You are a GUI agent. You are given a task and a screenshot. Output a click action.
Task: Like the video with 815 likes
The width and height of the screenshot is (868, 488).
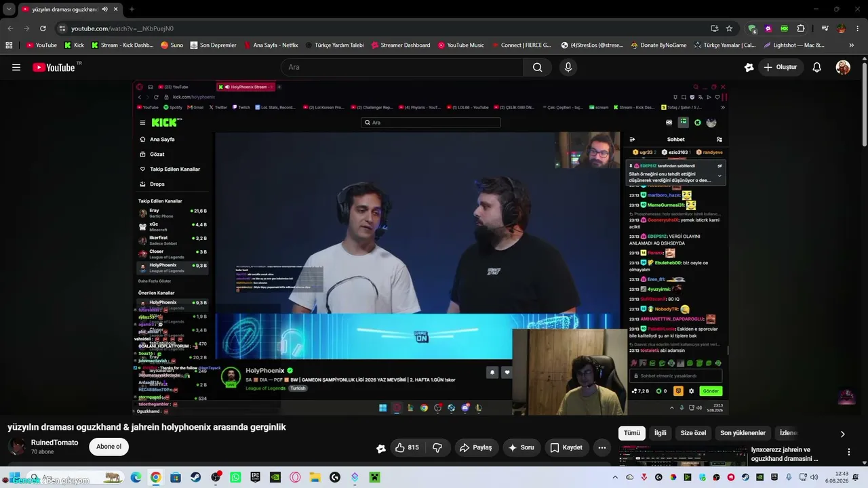(x=406, y=447)
